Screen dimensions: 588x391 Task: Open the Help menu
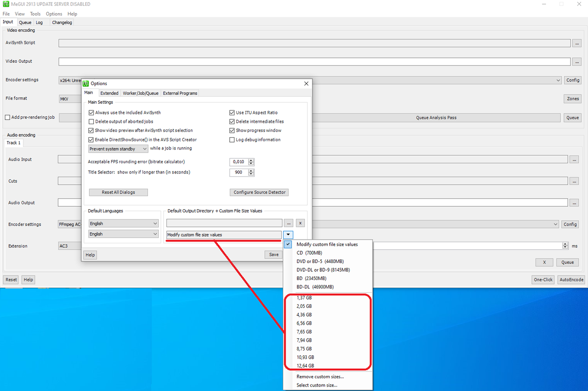pos(72,14)
